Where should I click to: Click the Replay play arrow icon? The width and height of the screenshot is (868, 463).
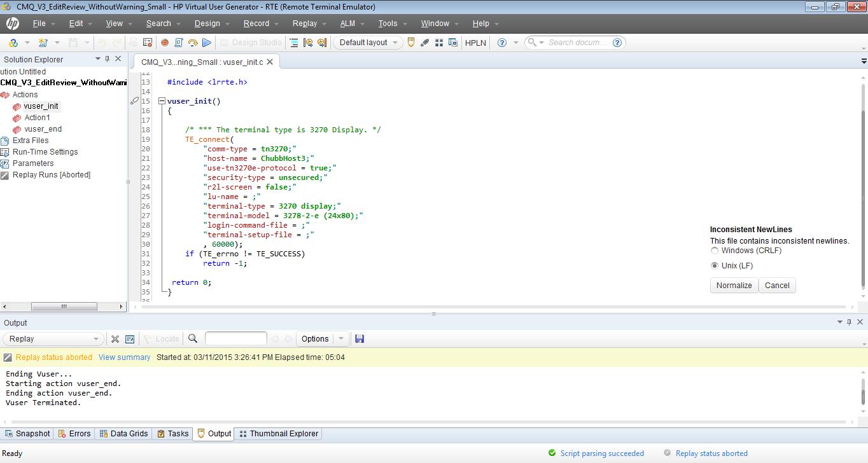[x=207, y=43]
